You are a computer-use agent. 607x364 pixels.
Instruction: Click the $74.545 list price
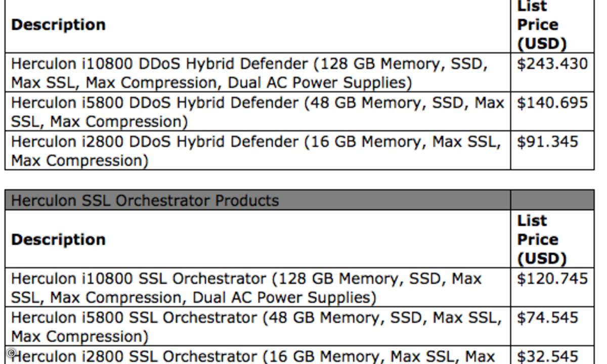547,318
